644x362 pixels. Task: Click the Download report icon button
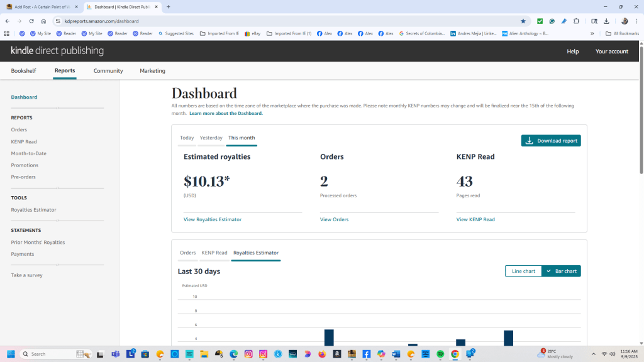tap(550, 141)
